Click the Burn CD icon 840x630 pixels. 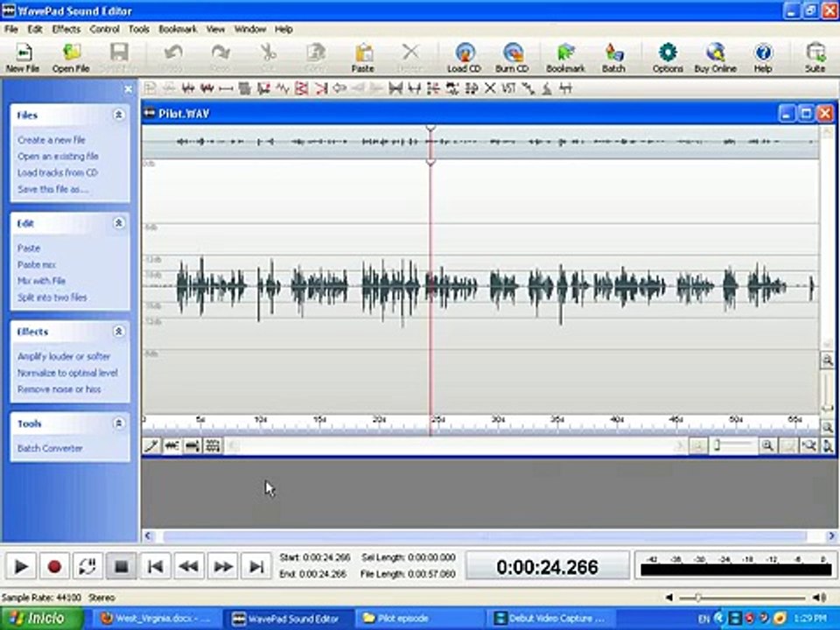(x=512, y=58)
